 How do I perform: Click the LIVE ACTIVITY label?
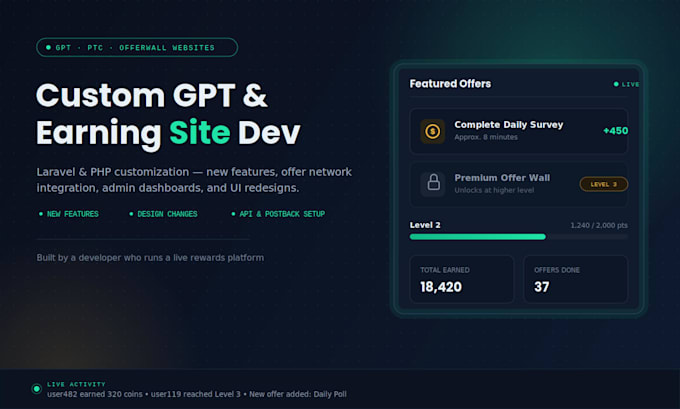[76, 384]
